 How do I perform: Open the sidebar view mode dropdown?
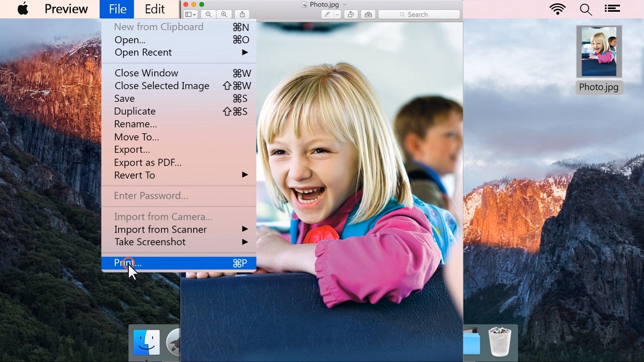click(190, 14)
